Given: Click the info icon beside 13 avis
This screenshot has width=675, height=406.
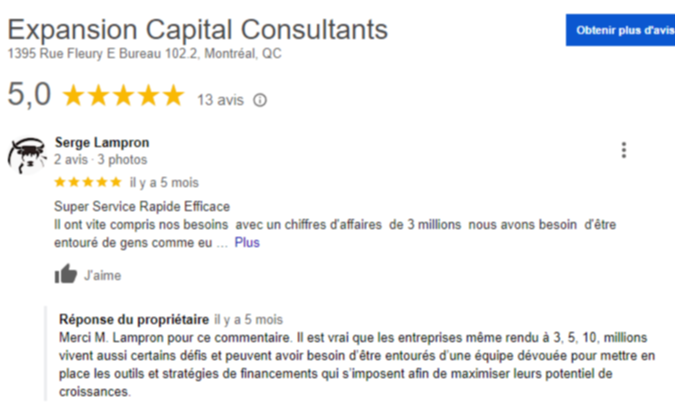Looking at the screenshot, I should [x=261, y=100].
